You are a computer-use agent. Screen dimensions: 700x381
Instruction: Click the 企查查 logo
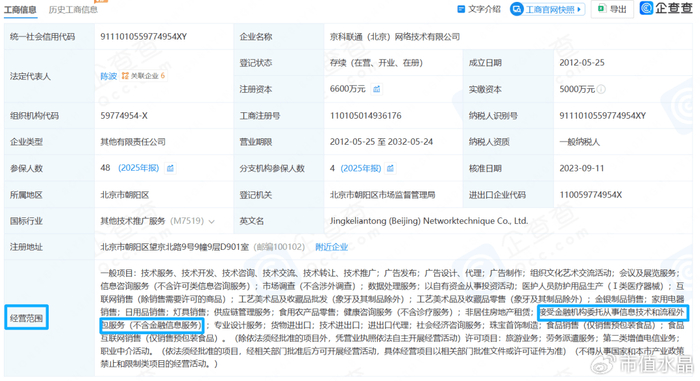coord(666,8)
